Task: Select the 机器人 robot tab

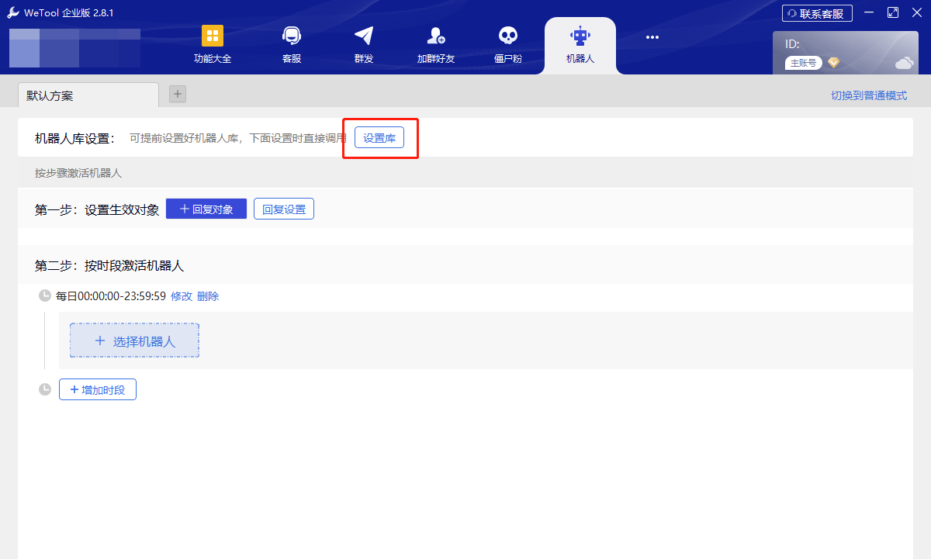Action: click(x=580, y=45)
